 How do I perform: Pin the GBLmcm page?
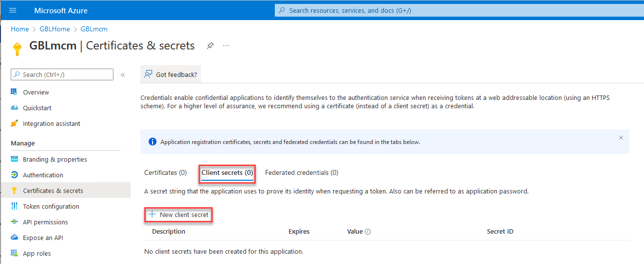click(x=210, y=46)
